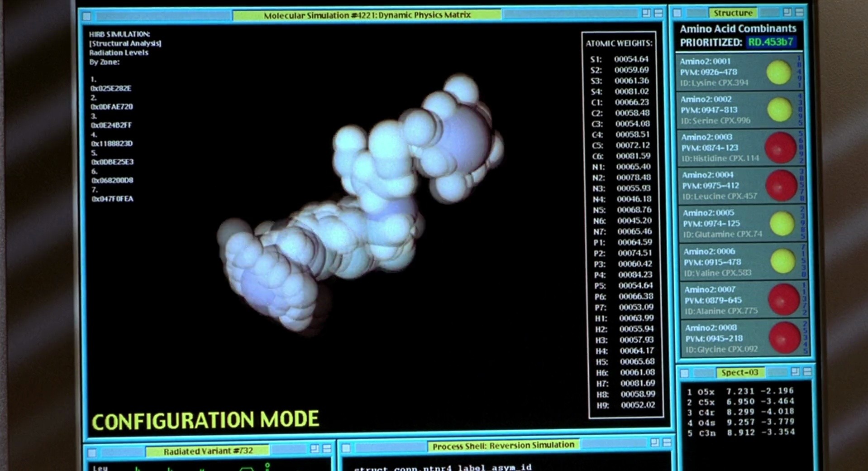Screen dimensions: 868x471
Task: Select the Spect-03 window title label
Action: 739,372
